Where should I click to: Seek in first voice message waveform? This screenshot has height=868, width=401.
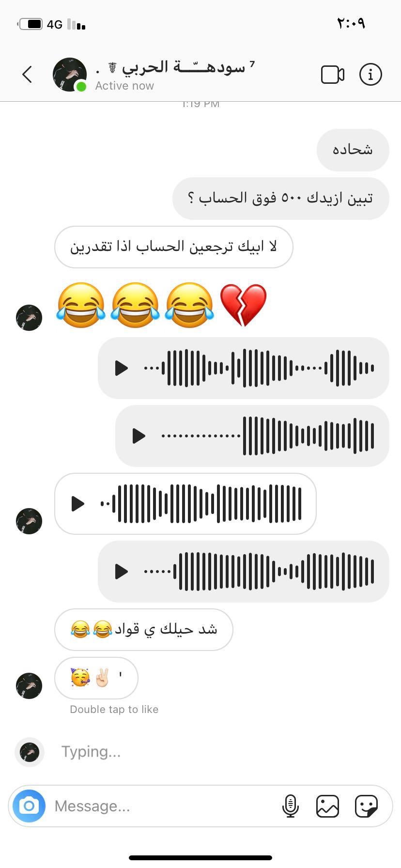tap(259, 368)
